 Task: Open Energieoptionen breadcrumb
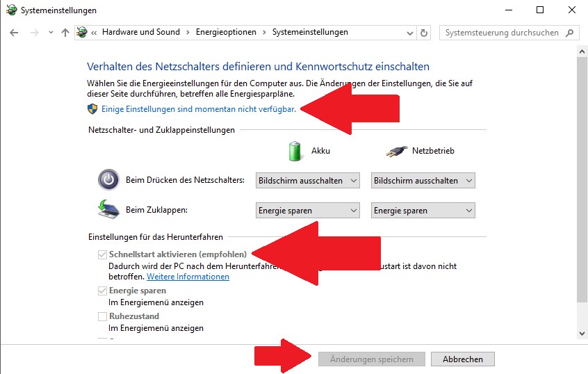point(226,32)
